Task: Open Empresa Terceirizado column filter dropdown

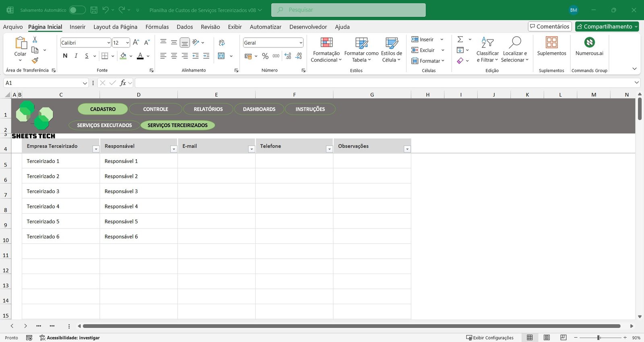Action: point(96,149)
